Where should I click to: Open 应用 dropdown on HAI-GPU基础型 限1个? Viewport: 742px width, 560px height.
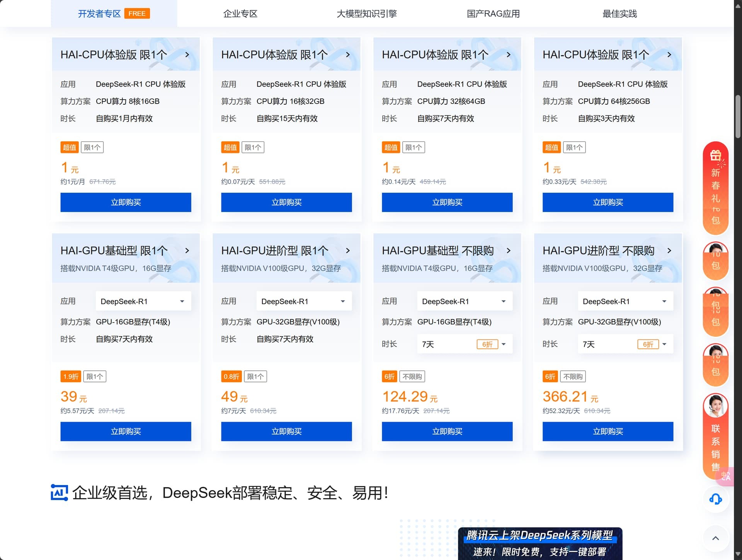pos(143,301)
